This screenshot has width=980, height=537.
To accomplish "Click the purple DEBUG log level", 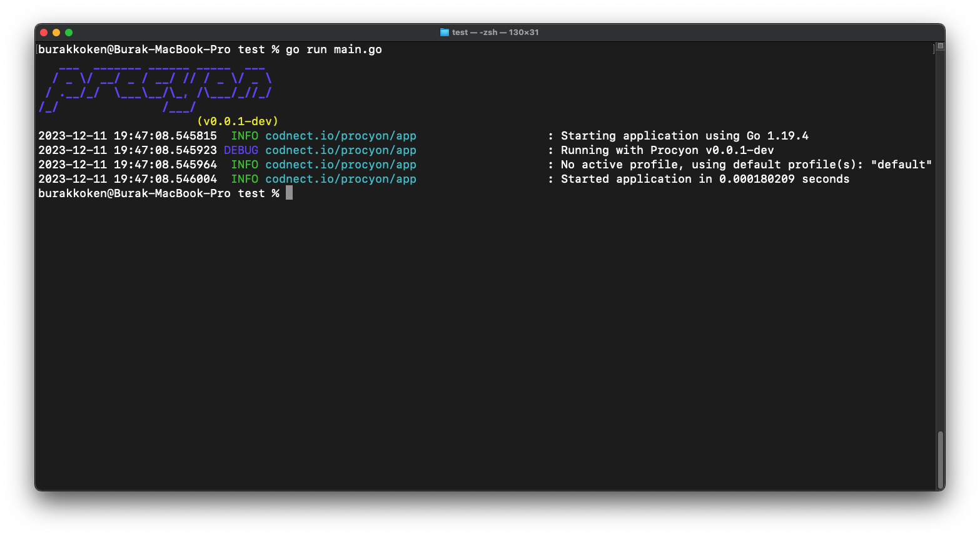I will coord(241,150).
